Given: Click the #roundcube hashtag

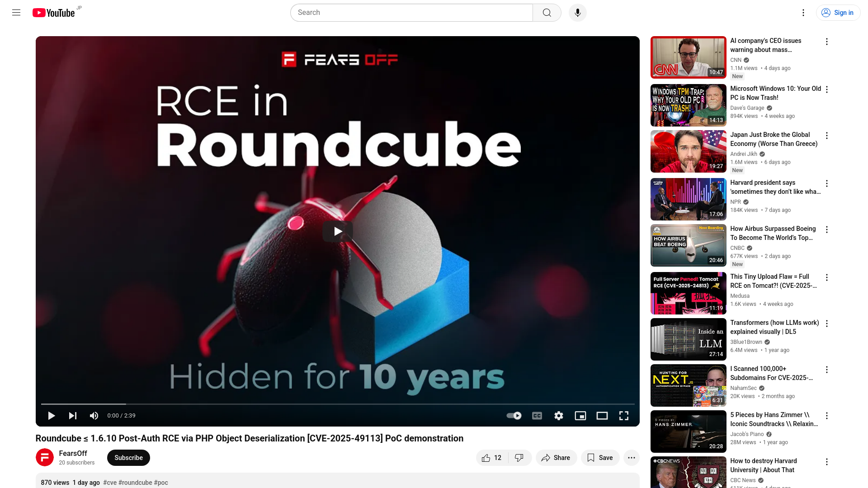Looking at the screenshot, I should click(x=135, y=483).
